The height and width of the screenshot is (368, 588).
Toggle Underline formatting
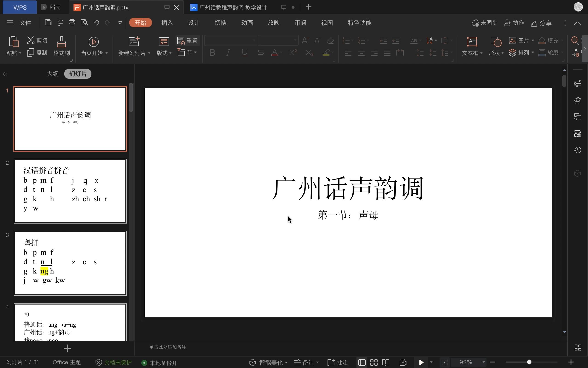click(x=244, y=53)
